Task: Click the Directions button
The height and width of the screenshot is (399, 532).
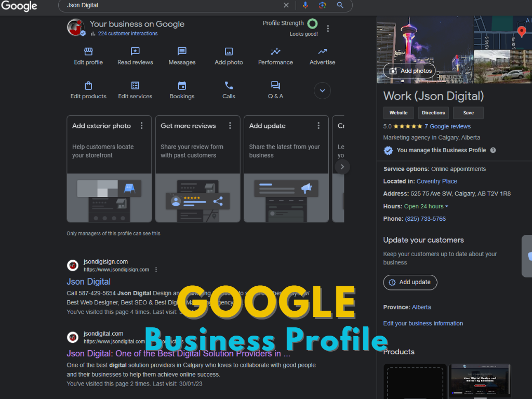Action: pyautogui.click(x=433, y=113)
